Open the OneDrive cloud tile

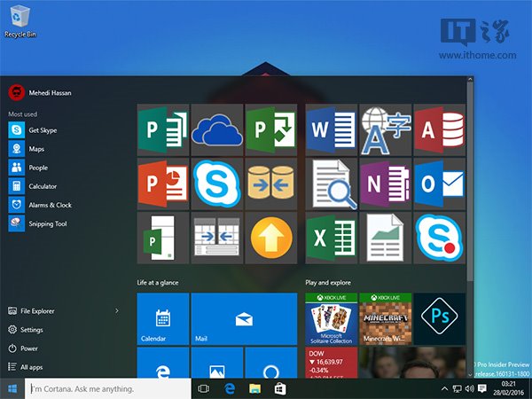point(217,129)
